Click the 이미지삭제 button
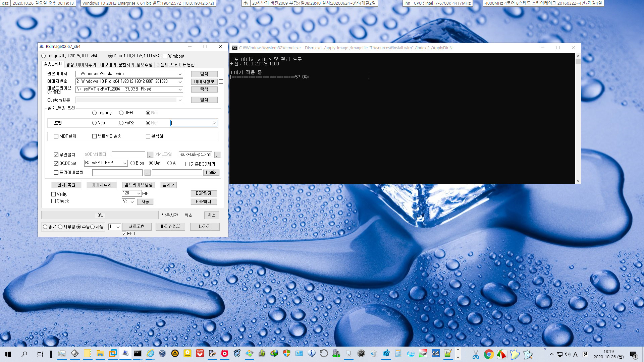 [x=102, y=185]
